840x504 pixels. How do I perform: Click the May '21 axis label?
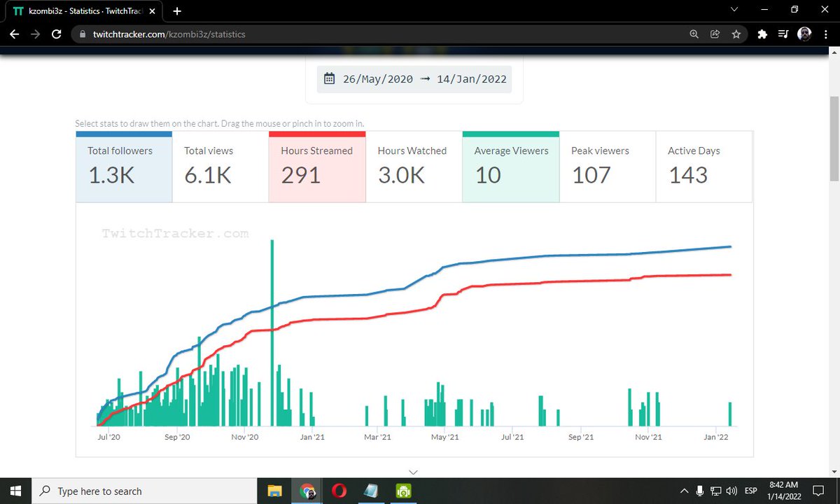click(444, 437)
